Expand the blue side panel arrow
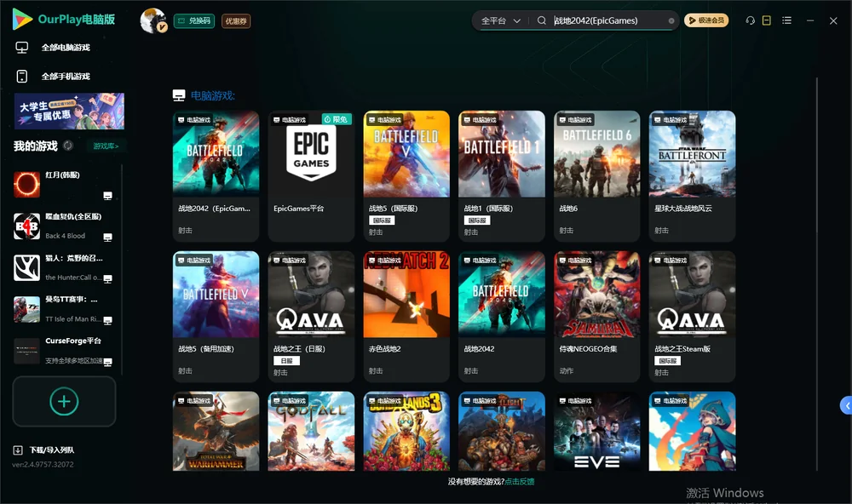Image resolution: width=852 pixels, height=504 pixels. coord(846,406)
